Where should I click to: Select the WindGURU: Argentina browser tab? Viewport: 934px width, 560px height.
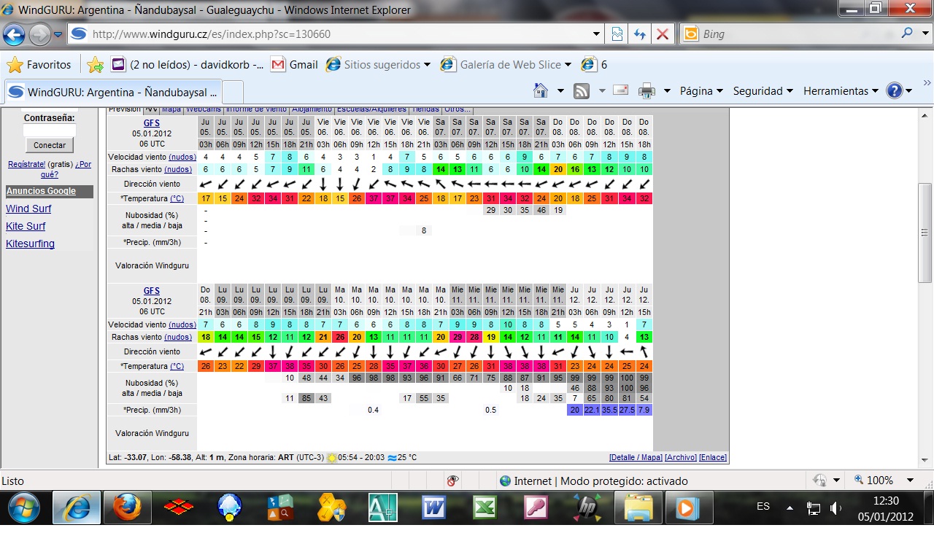113,93
